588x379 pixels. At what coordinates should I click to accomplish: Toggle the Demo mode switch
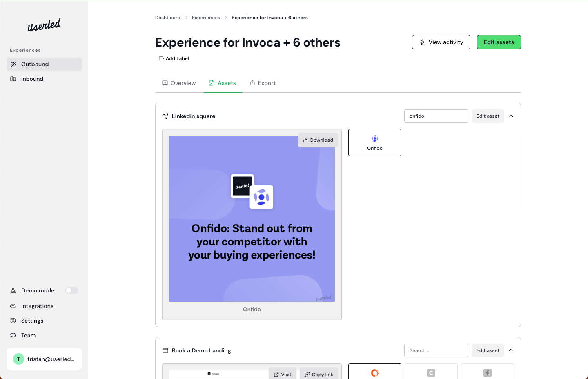[72, 290]
